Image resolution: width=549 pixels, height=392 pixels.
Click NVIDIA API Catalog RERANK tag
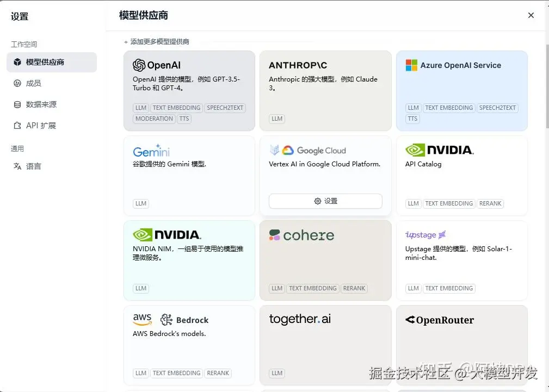(x=490, y=203)
